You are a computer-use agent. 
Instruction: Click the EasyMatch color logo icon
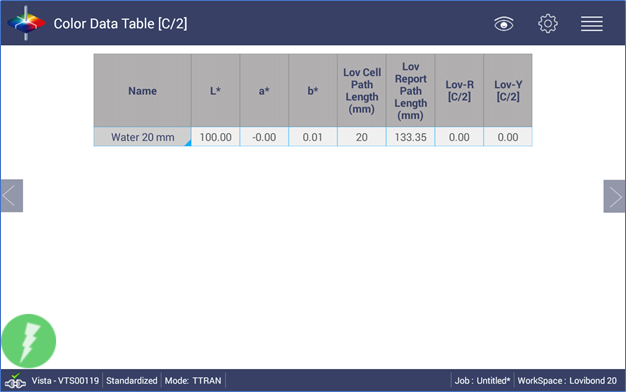[26, 23]
